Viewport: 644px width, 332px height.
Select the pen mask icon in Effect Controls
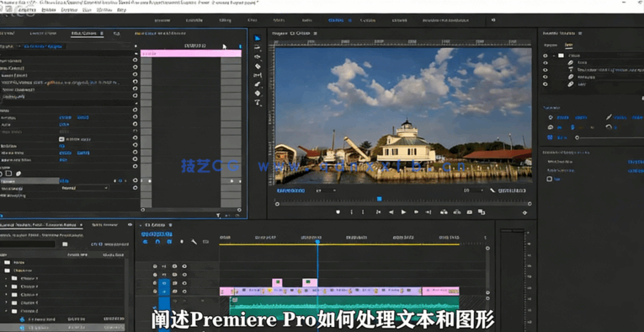click(x=18, y=174)
